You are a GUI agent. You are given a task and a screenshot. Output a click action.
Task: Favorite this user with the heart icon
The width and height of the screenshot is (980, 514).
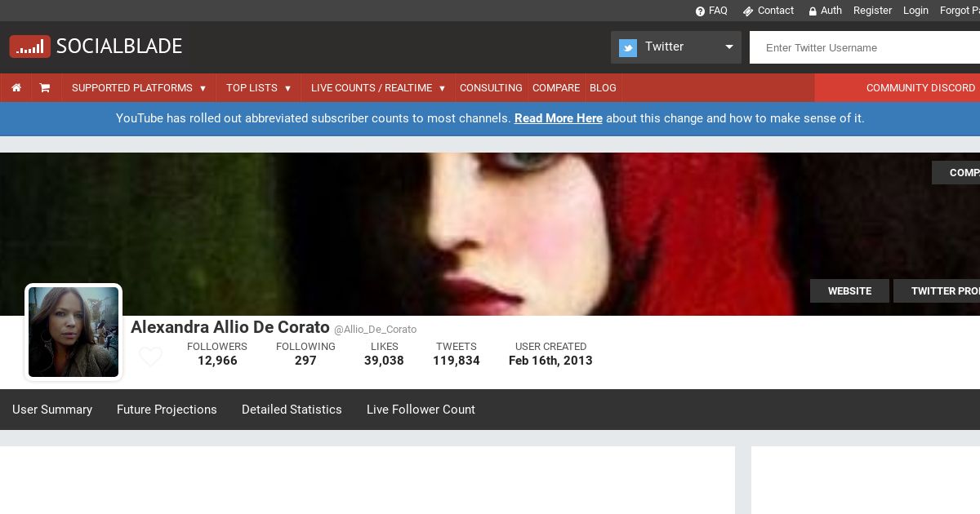pyautogui.click(x=150, y=357)
